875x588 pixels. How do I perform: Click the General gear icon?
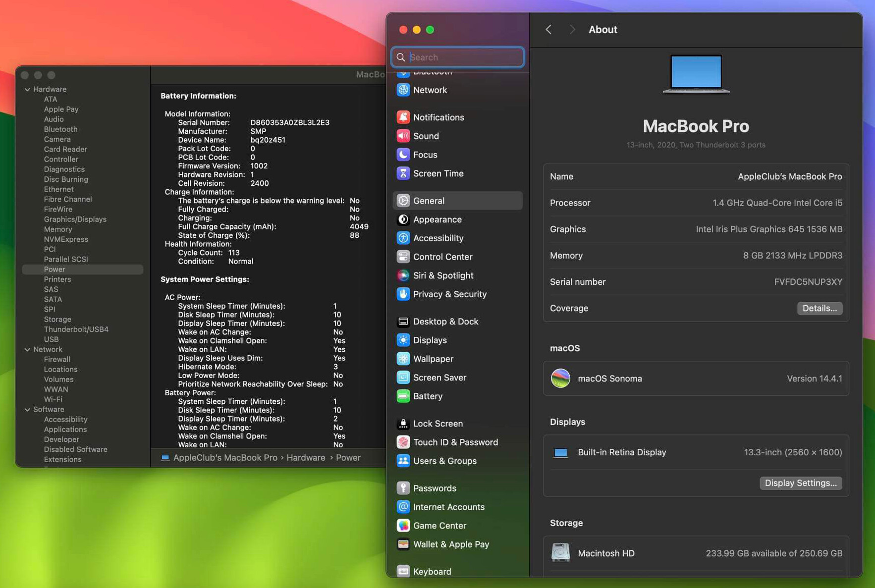(x=403, y=201)
